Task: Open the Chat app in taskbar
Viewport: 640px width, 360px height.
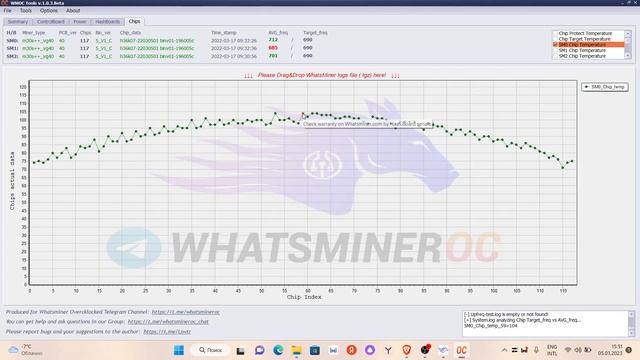Action: click(260, 350)
